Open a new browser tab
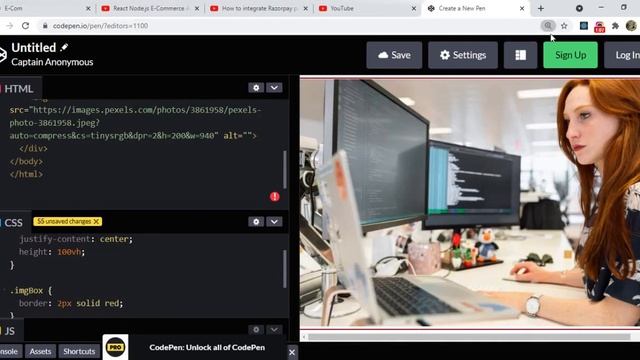The height and width of the screenshot is (360, 640). coord(541,8)
